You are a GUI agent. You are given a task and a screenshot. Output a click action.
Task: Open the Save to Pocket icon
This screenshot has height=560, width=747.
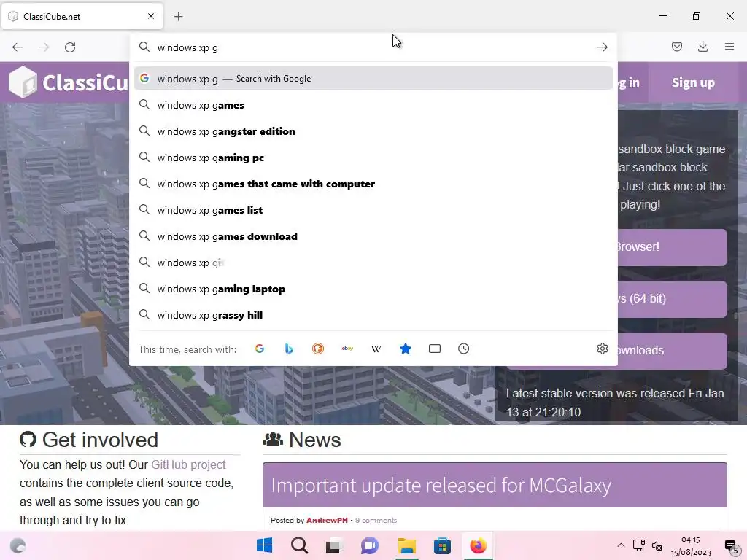click(676, 47)
